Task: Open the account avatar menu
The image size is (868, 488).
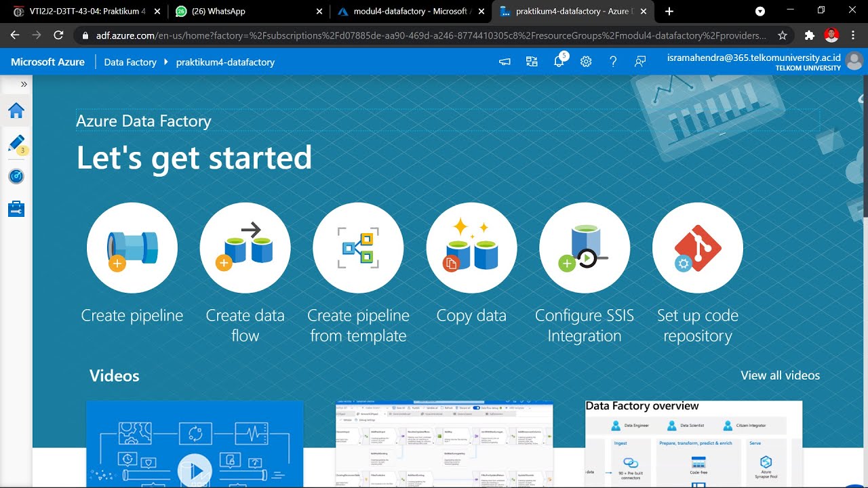Action: point(854,61)
